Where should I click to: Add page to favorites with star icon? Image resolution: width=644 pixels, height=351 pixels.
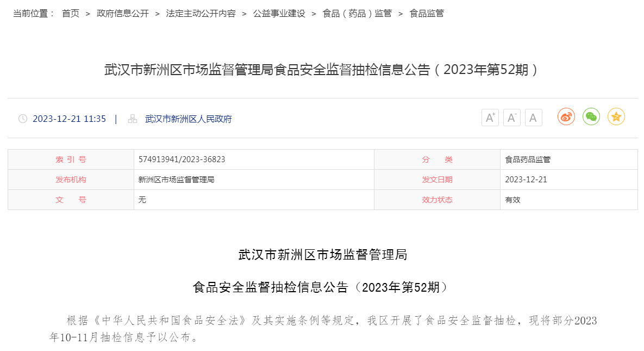pos(616,117)
